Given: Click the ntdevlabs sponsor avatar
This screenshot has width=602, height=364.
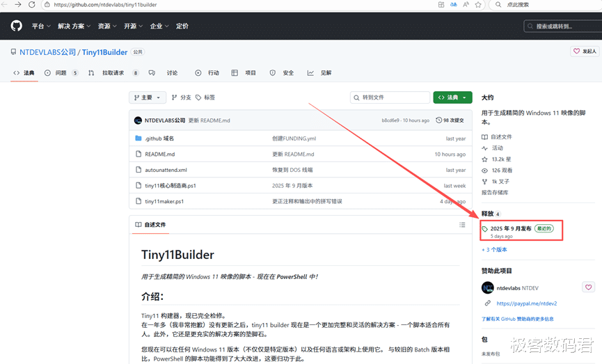Looking at the screenshot, I should [488, 287].
